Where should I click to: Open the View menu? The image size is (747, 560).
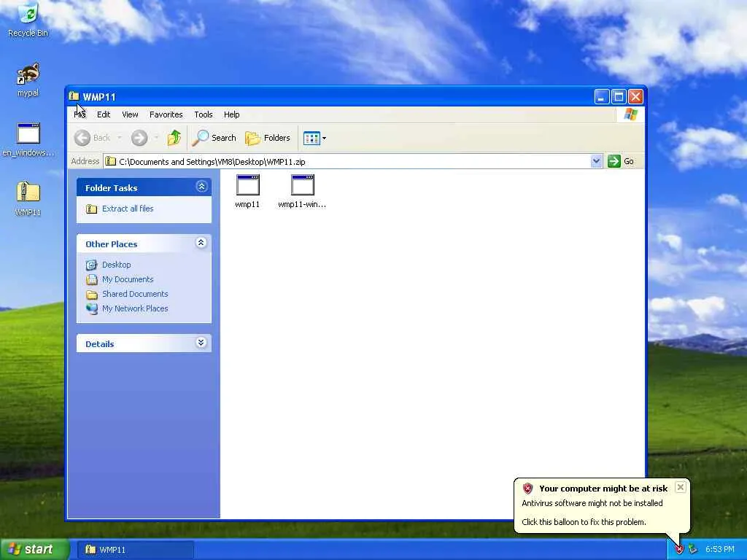(130, 114)
